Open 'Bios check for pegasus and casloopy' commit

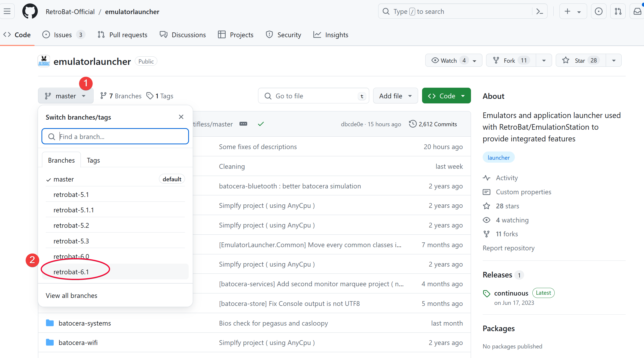click(273, 323)
